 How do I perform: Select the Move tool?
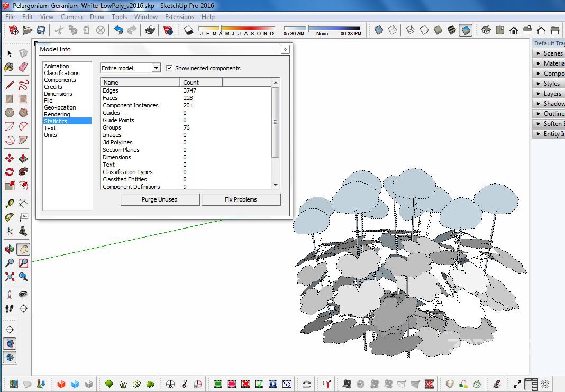[x=9, y=158]
